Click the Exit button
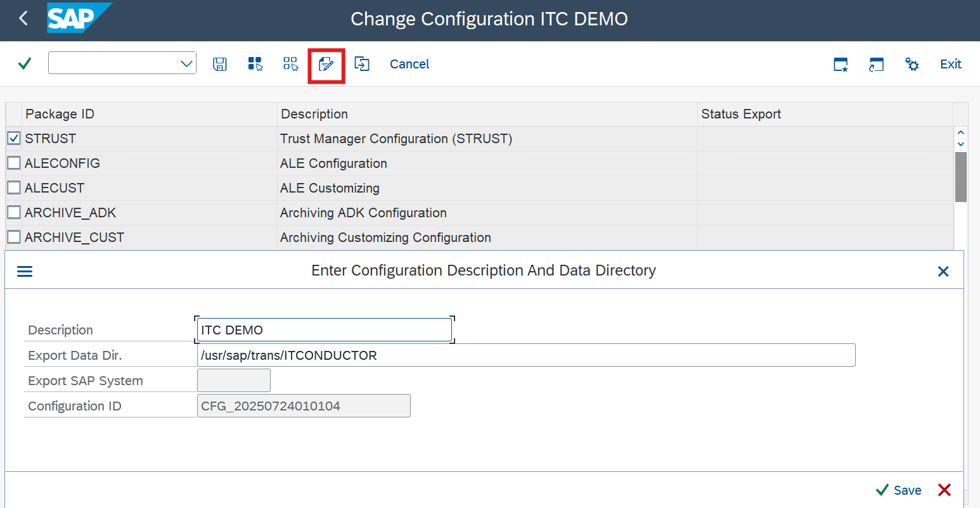The image size is (980, 508). 950,64
